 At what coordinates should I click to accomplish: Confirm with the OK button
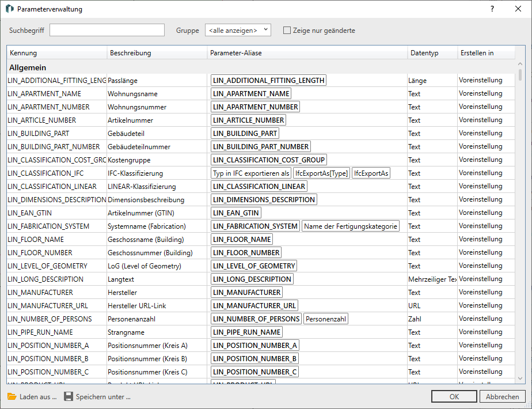[x=454, y=396]
